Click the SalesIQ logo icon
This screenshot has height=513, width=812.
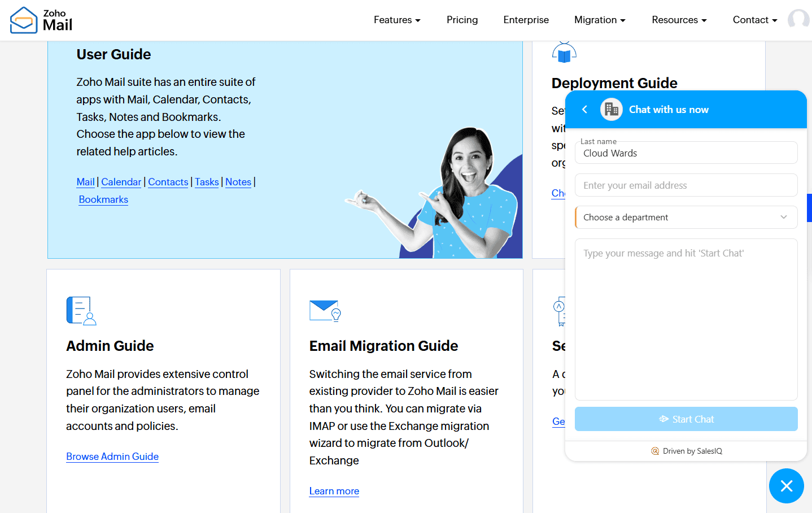[655, 451]
